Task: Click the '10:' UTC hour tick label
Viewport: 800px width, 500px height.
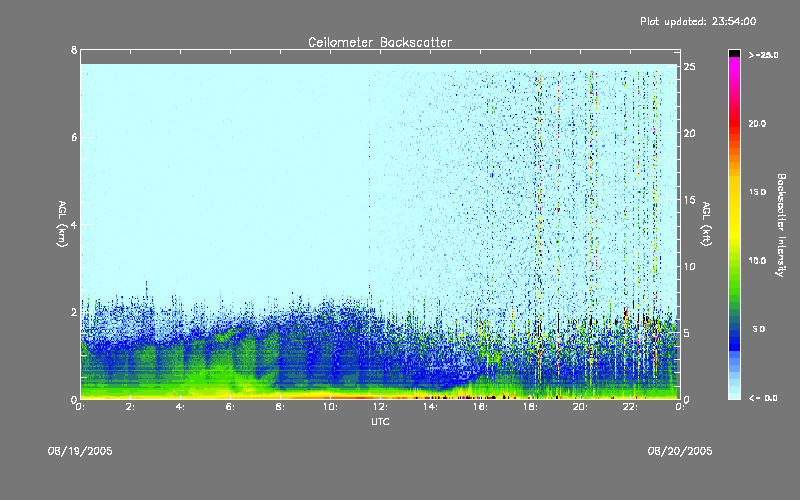Action: (x=330, y=407)
